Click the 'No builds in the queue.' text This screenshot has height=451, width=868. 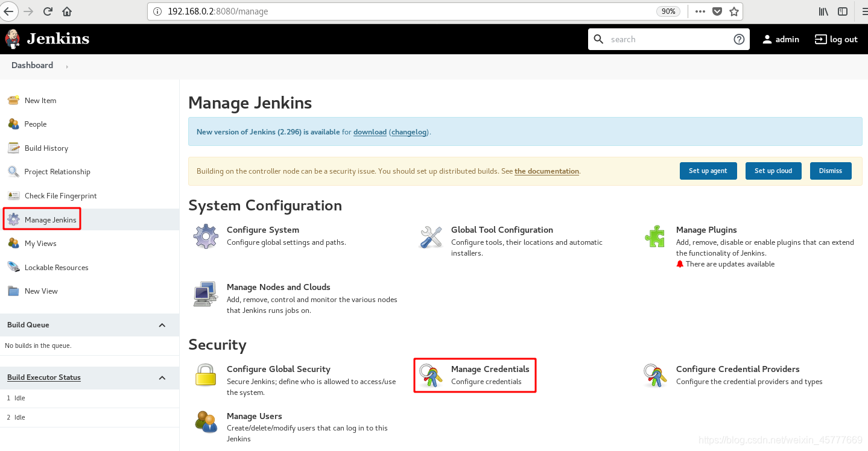pos(38,346)
